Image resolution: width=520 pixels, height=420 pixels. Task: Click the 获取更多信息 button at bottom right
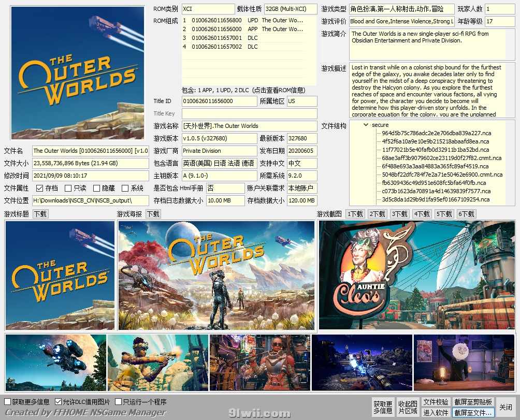click(383, 408)
